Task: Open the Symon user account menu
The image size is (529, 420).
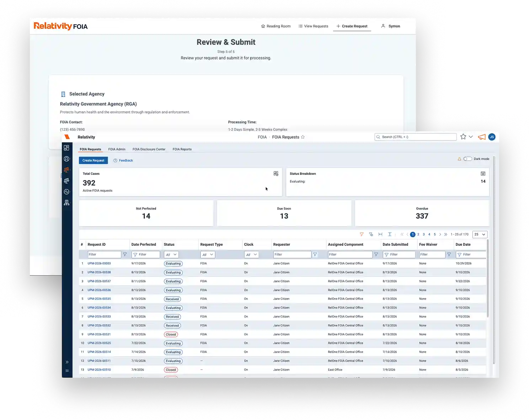Action: point(391,26)
